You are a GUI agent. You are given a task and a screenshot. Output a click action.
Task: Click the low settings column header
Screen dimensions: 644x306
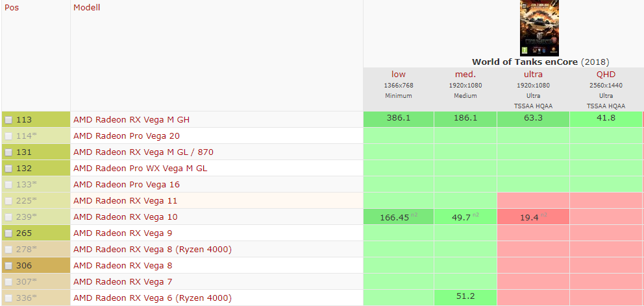pyautogui.click(x=399, y=75)
